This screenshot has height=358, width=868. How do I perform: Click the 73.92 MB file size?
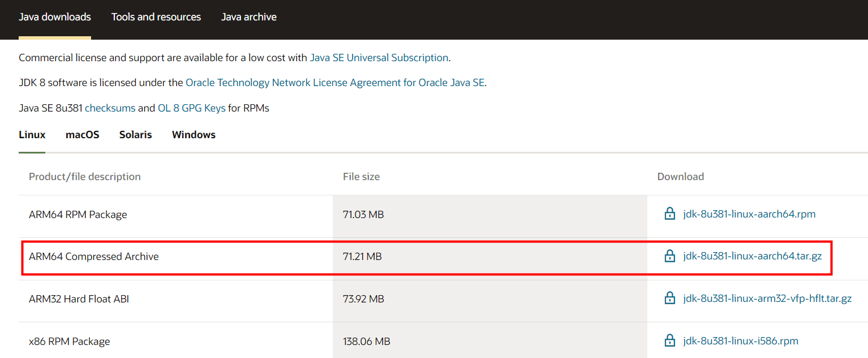[363, 299]
